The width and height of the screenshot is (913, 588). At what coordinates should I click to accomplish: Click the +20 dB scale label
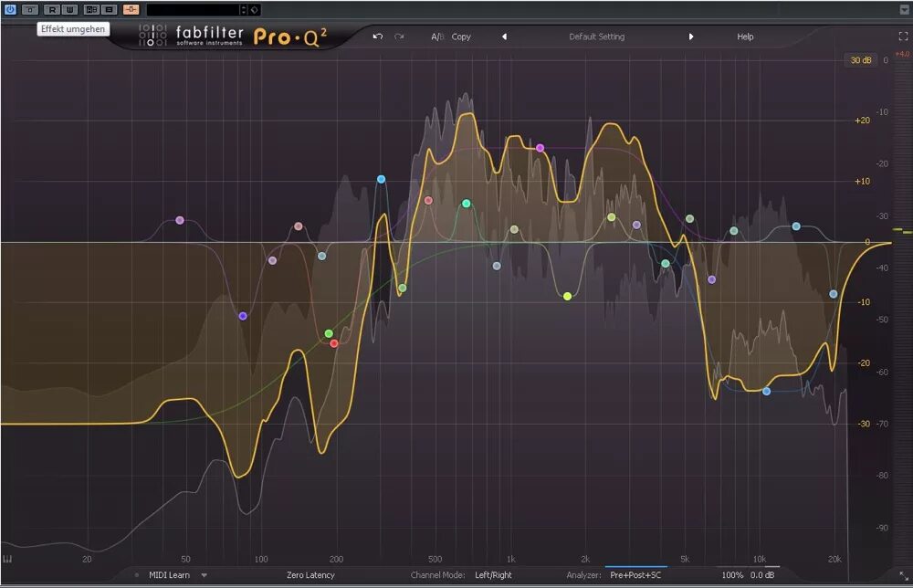[x=863, y=120]
